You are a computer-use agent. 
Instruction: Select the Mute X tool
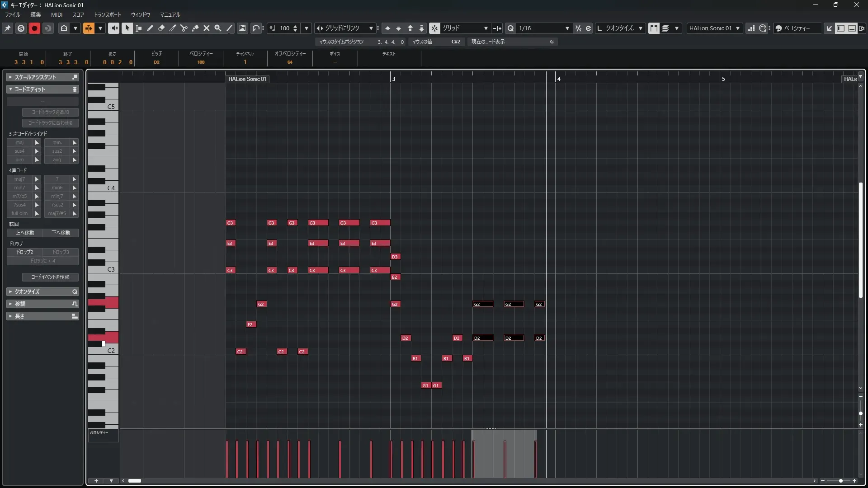(207, 28)
